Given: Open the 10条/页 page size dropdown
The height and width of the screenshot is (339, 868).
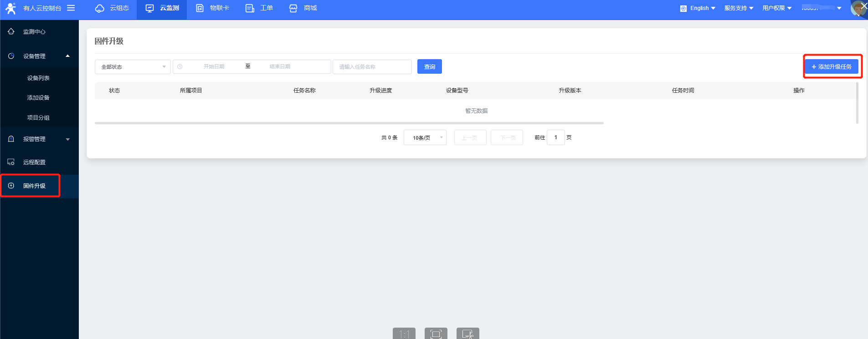Looking at the screenshot, I should pos(425,137).
